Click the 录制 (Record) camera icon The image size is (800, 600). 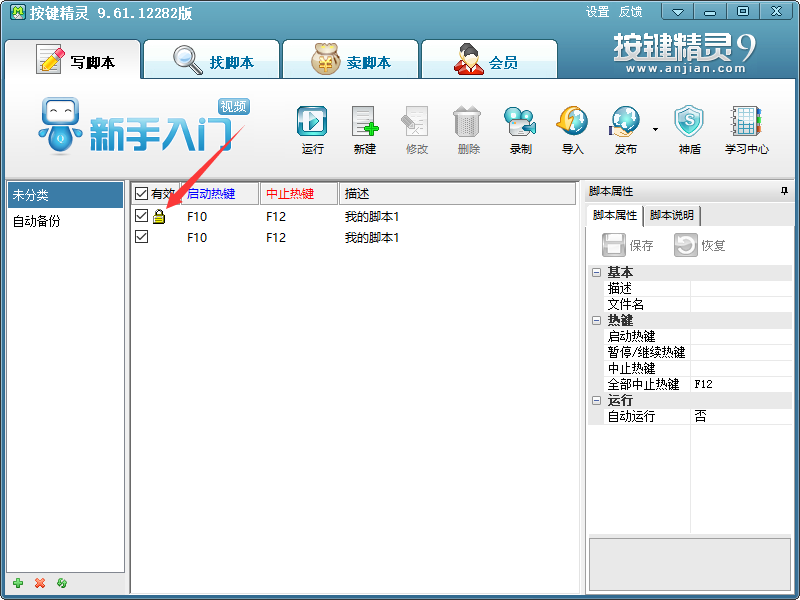coord(520,122)
